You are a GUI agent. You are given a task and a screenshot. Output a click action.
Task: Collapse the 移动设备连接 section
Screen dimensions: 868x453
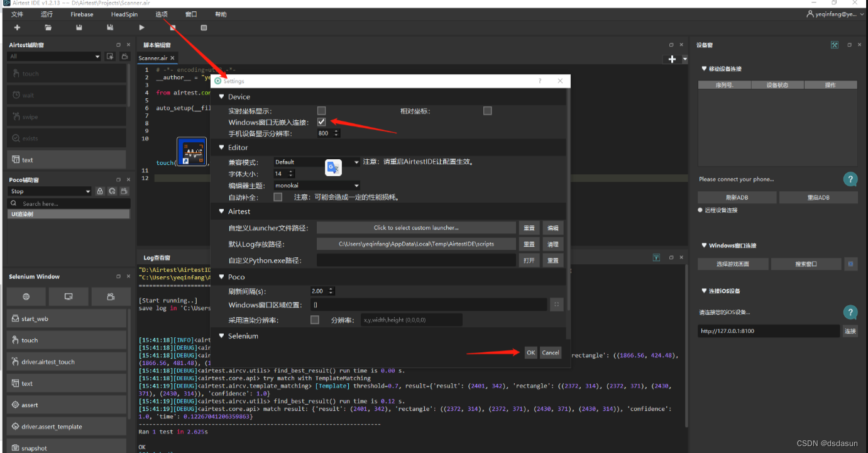(x=703, y=69)
